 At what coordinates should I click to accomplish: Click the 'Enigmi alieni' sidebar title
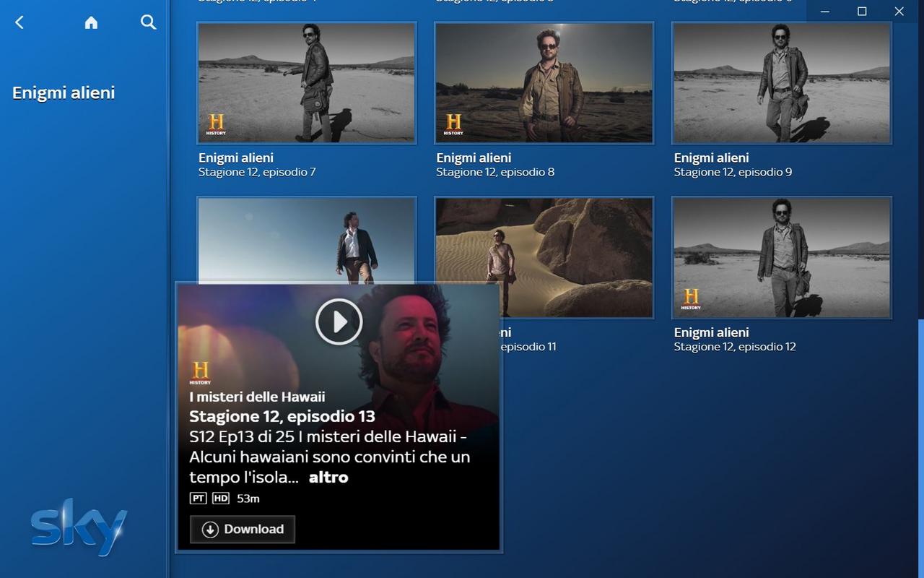click(x=64, y=92)
